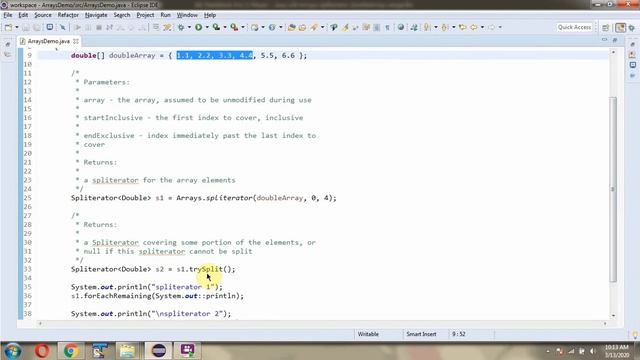Viewport: 640px width, 360px height.
Task: Expand the Run dropdown arrow
Action: (207, 27)
